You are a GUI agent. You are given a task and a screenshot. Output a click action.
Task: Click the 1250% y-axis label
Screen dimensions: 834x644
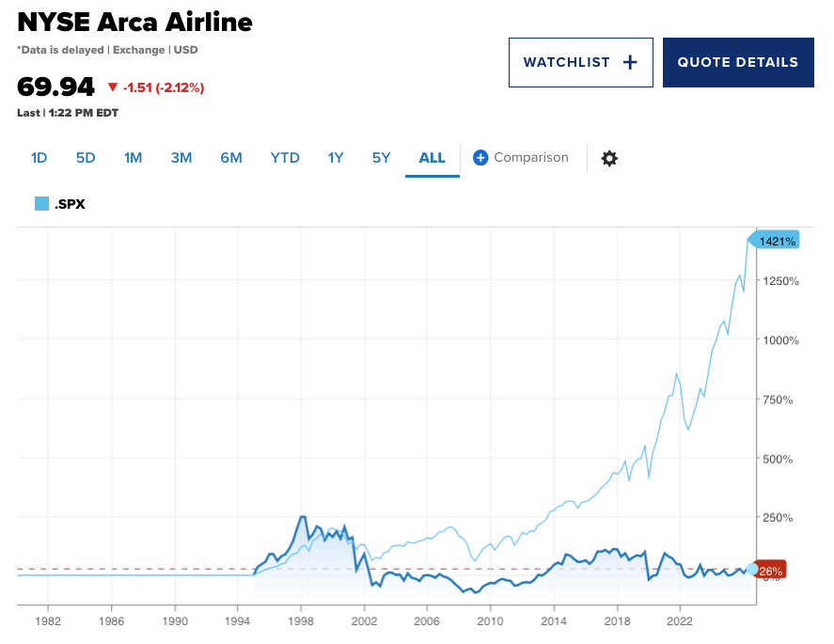point(780,281)
